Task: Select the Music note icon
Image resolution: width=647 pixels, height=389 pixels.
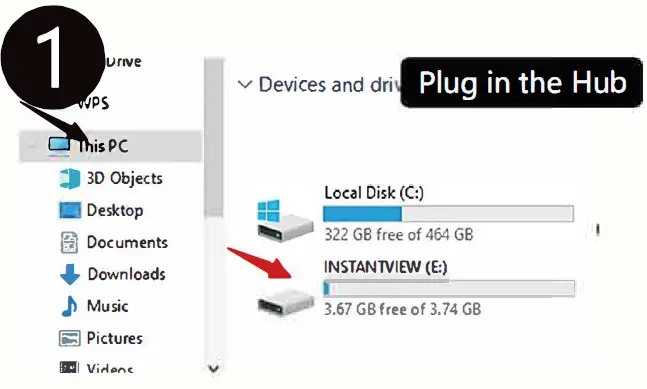Action: tap(69, 306)
